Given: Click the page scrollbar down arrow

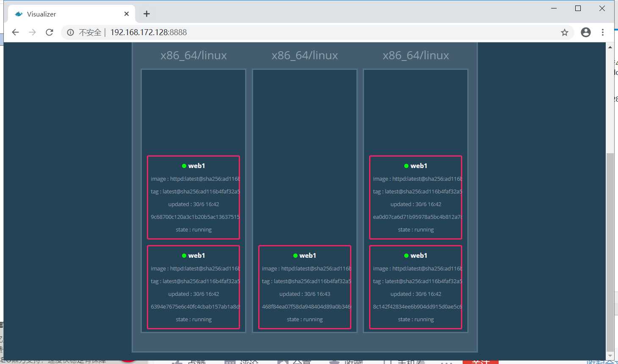Looking at the screenshot, I should tap(610, 356).
